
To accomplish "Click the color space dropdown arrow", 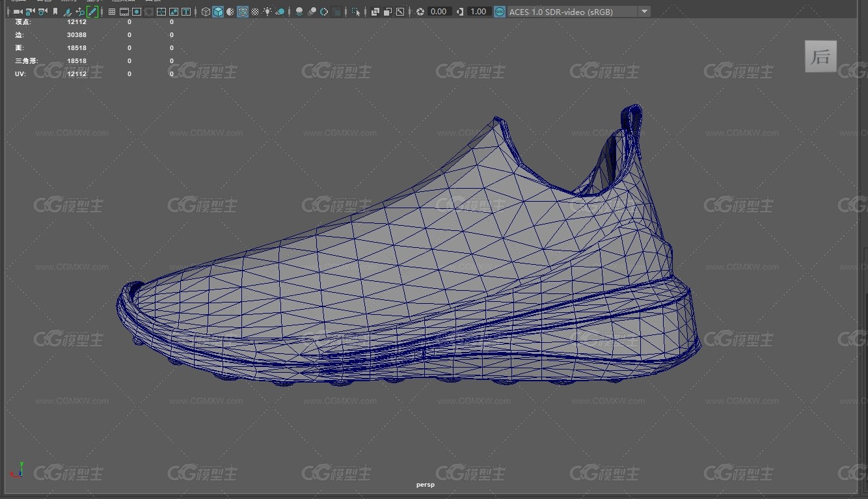I will pos(644,12).
